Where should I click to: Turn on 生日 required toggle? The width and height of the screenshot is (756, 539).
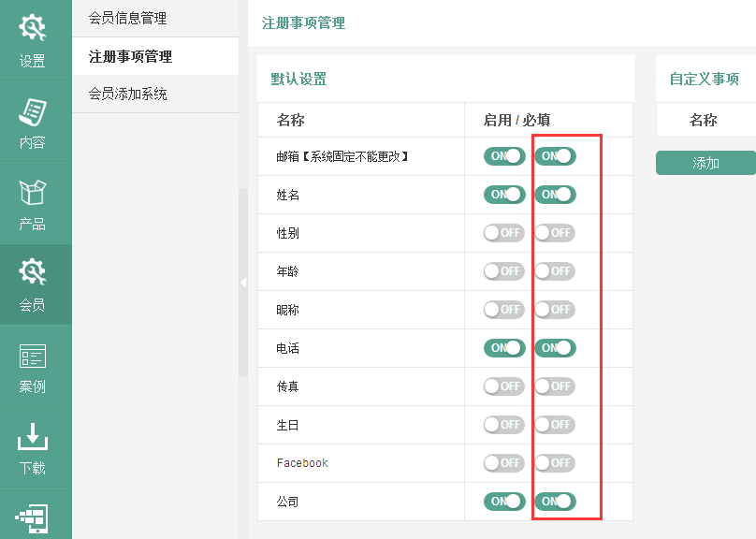click(x=555, y=425)
